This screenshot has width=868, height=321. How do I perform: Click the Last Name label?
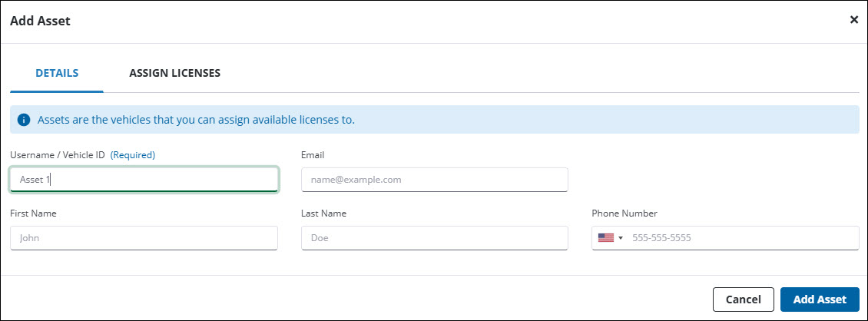pos(324,213)
